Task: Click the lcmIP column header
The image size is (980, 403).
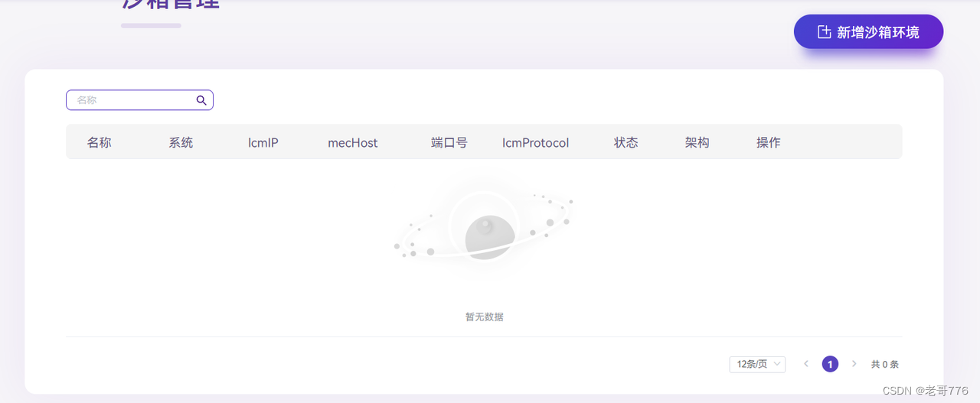Action: click(x=263, y=142)
